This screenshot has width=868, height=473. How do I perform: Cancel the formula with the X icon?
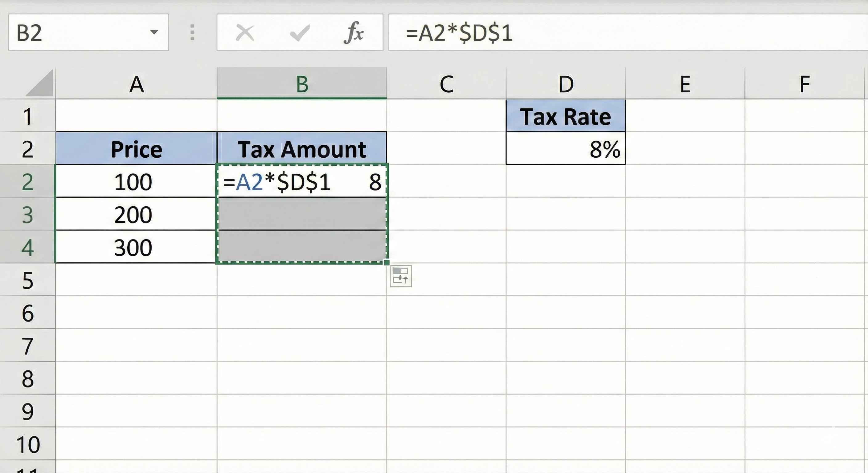(x=245, y=33)
